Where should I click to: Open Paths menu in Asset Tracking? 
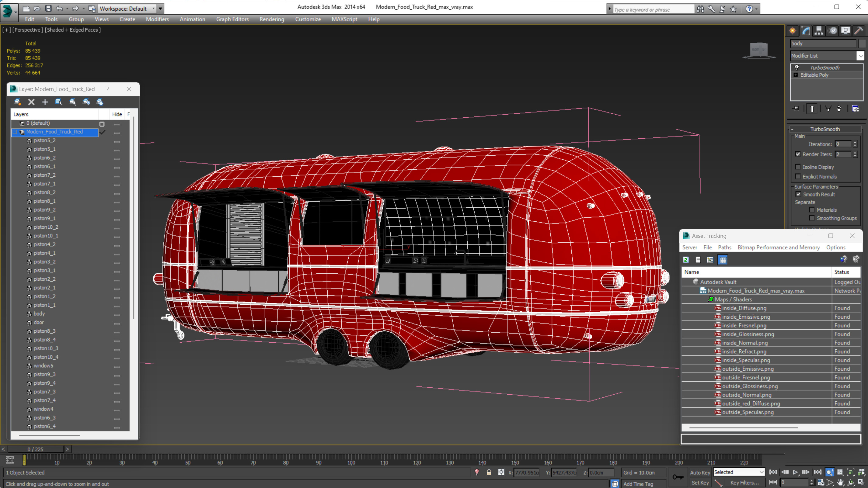point(724,247)
